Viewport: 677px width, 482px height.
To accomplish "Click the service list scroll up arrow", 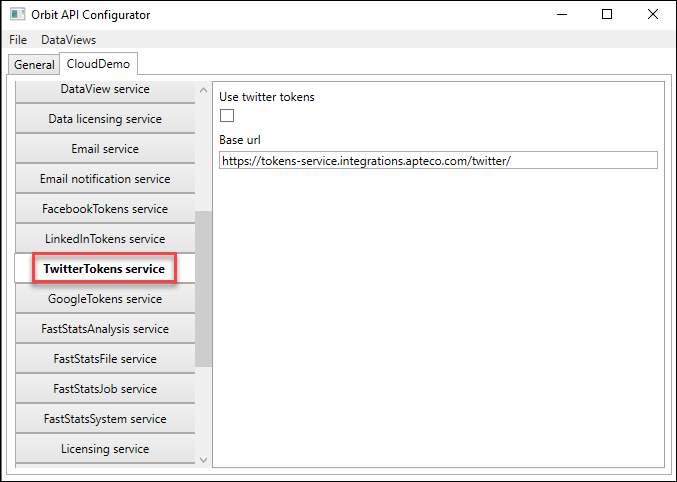I will (203, 90).
